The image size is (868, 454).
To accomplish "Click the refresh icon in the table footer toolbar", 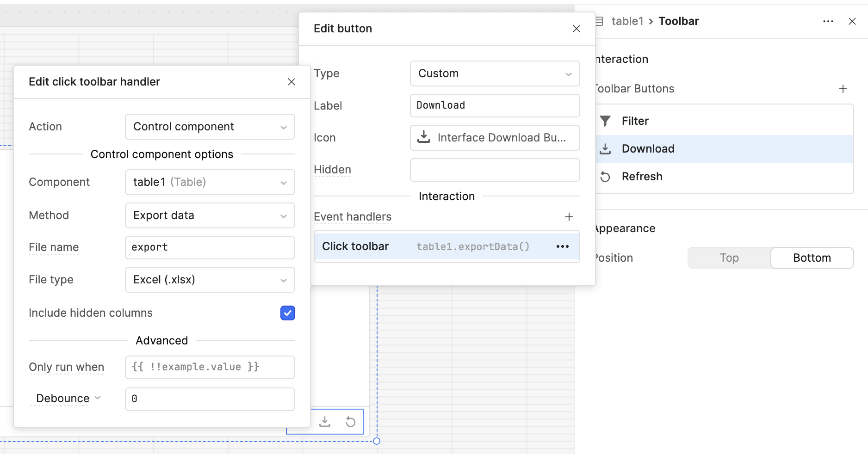I will pyautogui.click(x=350, y=421).
